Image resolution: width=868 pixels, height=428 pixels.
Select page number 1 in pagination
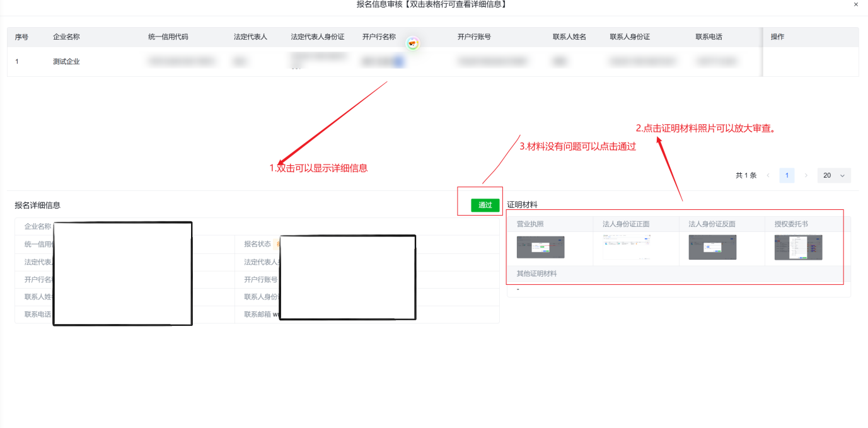787,175
